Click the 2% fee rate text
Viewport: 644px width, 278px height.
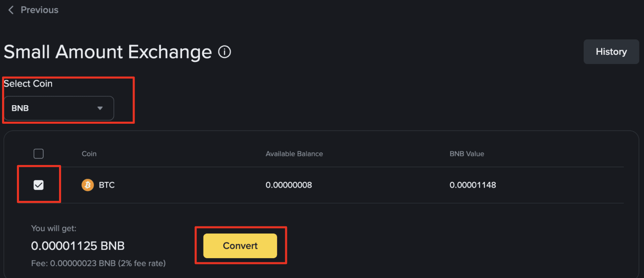[142, 263]
